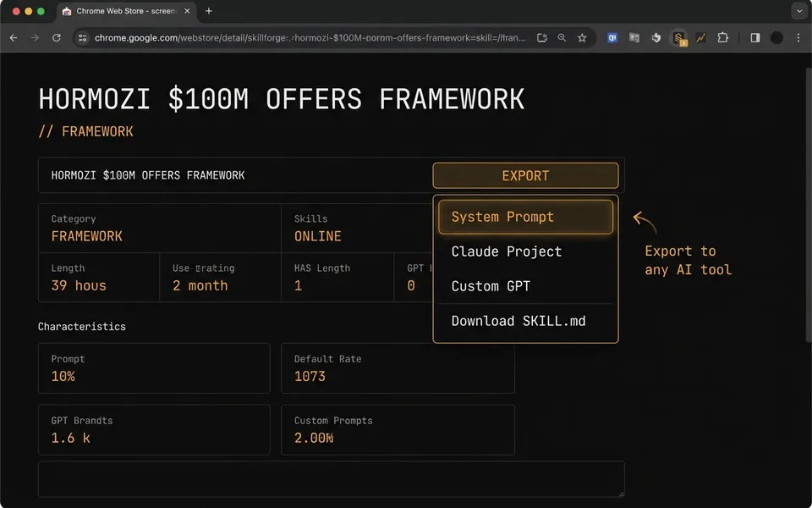Click the HORMOZI $100M OFFERS FRAMEWORK page heading
Viewport: 812px width, 508px height.
point(281,99)
